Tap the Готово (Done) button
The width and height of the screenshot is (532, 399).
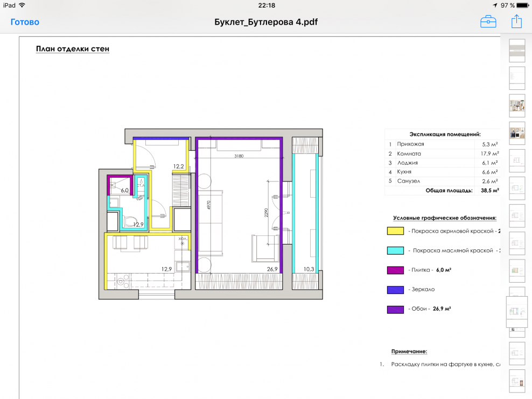[25, 22]
